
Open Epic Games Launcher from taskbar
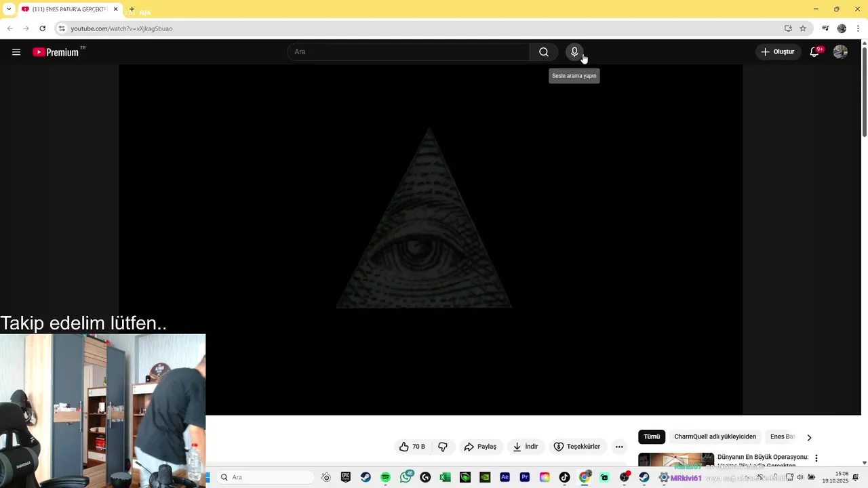tap(346, 477)
